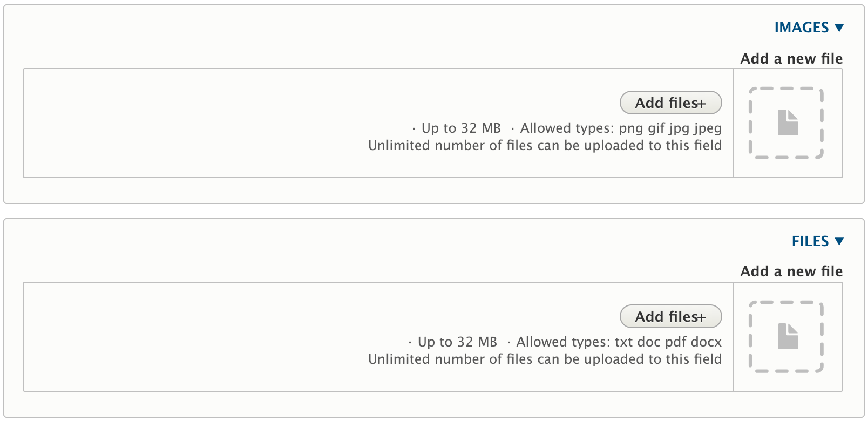The height and width of the screenshot is (421, 868).
Task: Click 'Add a new file' label under Images
Action: pyautogui.click(x=791, y=58)
